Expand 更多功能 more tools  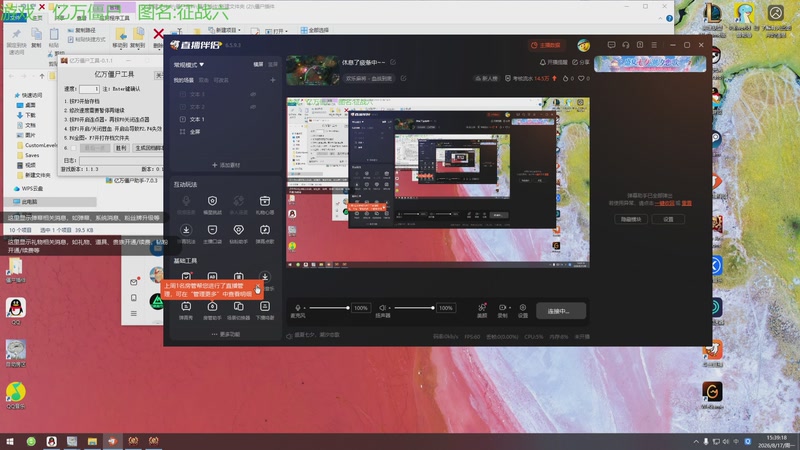tap(226, 334)
